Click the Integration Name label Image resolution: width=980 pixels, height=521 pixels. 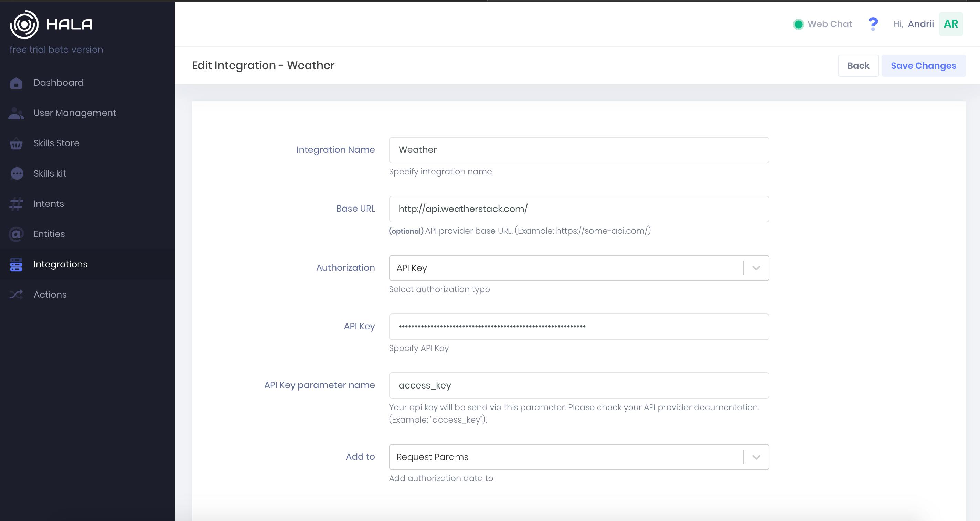click(x=335, y=150)
